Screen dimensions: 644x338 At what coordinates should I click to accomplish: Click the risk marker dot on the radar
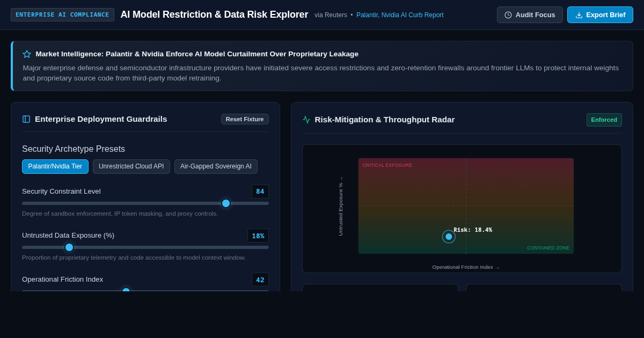click(449, 237)
